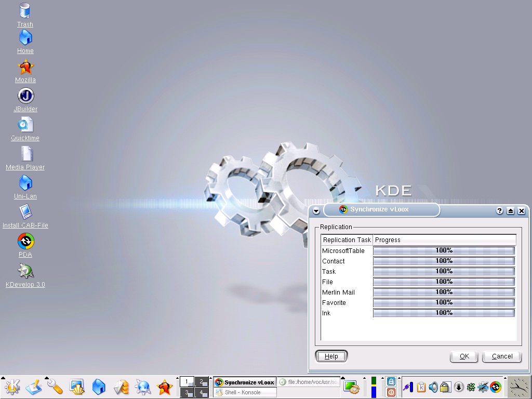Select Synchronize vLoox taskbar entry
The image size is (532, 399).
tap(245, 382)
